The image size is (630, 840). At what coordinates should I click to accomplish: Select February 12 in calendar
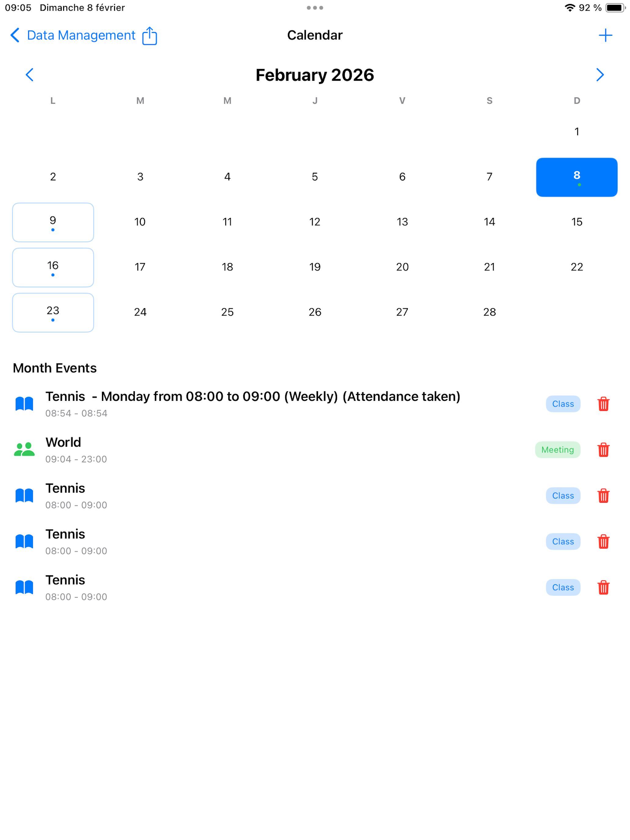(x=315, y=222)
